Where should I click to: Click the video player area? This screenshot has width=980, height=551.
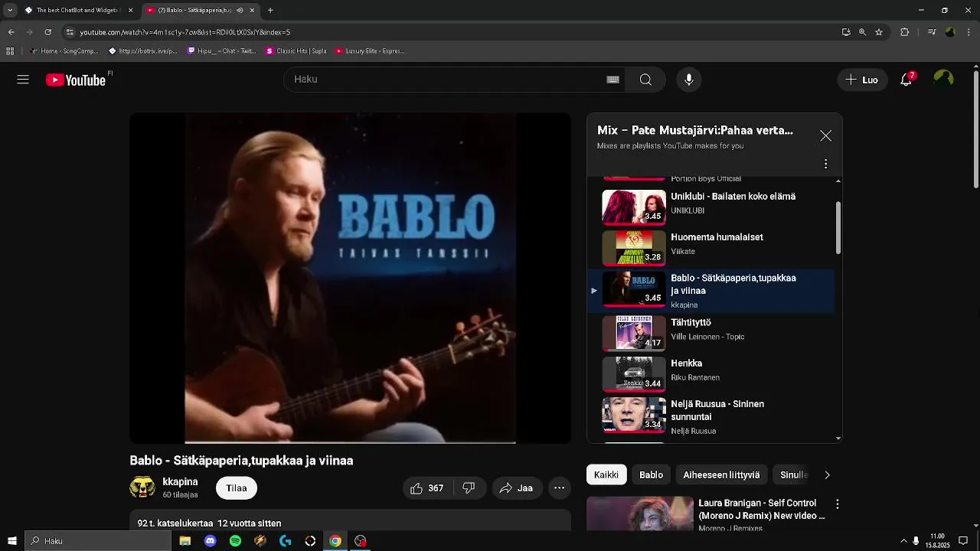coord(350,278)
